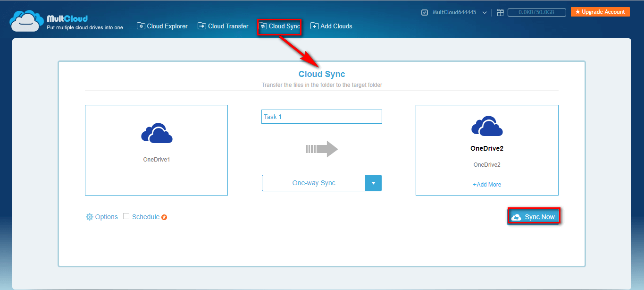
Task: Enable the Schedule checkbox
Action: (126, 216)
